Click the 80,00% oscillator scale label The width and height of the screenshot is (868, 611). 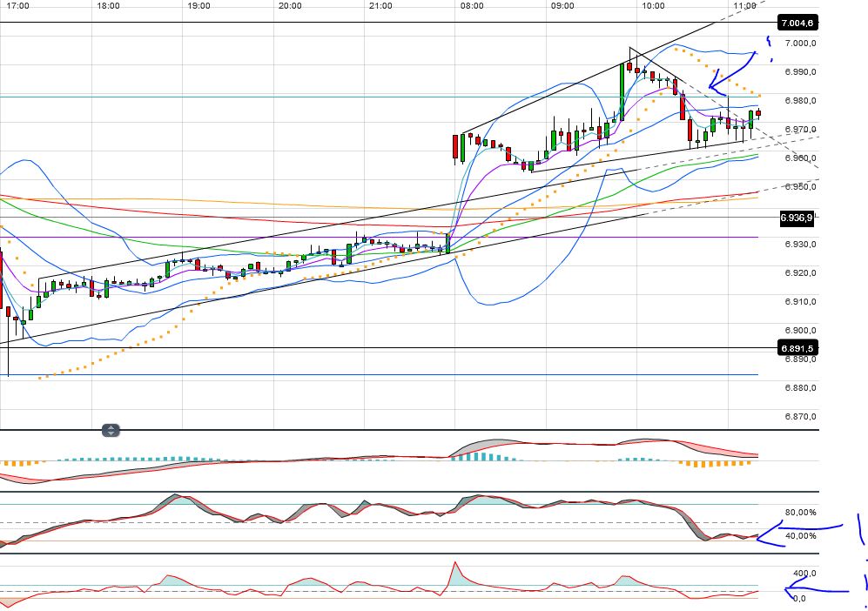(x=800, y=513)
